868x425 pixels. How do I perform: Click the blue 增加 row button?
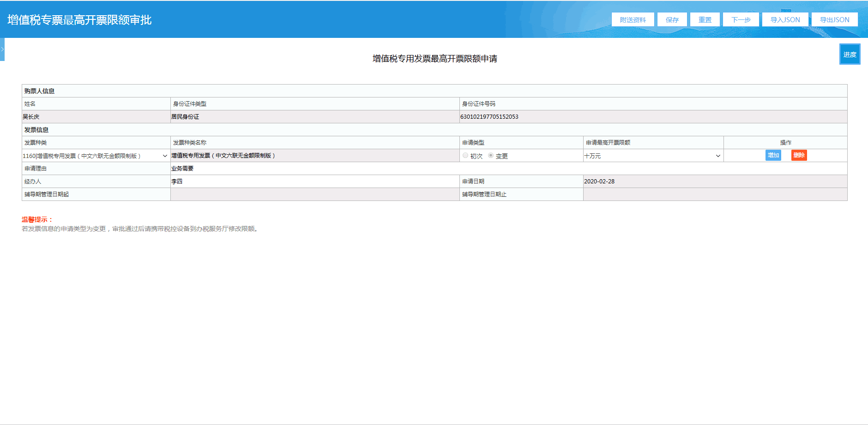click(x=773, y=156)
